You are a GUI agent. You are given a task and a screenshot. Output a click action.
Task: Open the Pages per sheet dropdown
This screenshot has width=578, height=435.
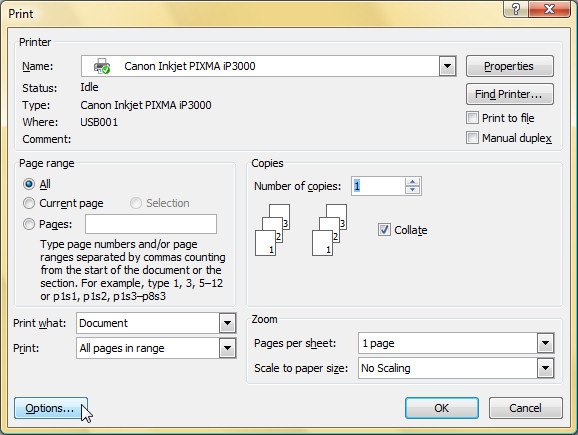tap(545, 343)
